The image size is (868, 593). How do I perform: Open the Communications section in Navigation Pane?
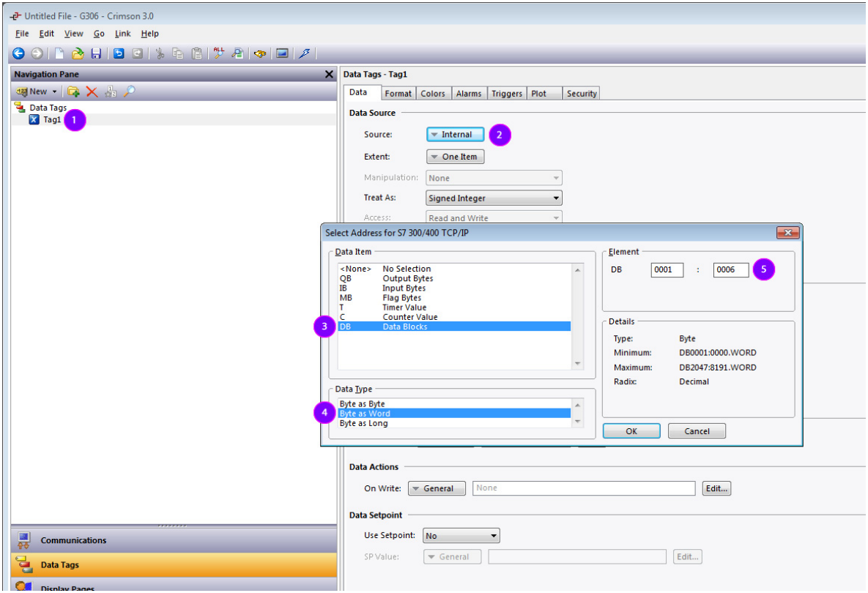tap(174, 540)
